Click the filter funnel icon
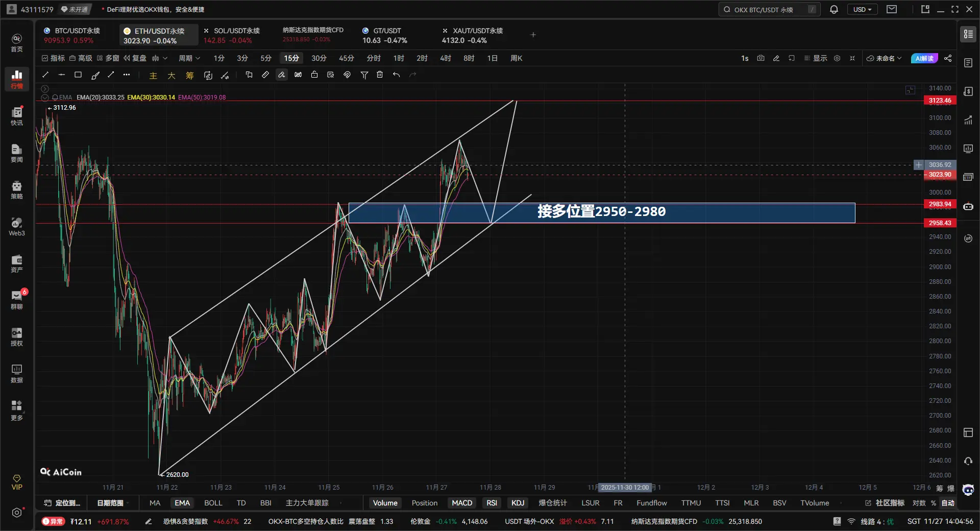The width and height of the screenshot is (980, 531). coord(364,75)
